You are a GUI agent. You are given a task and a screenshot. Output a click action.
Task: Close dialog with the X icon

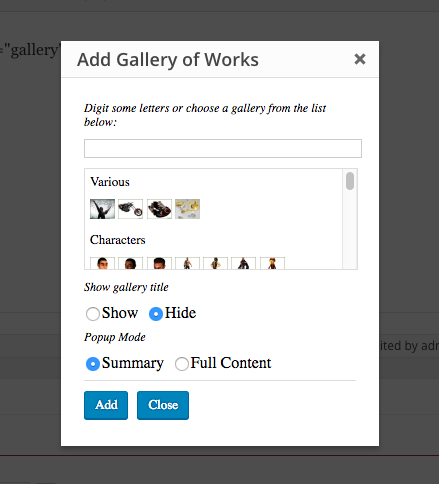click(360, 59)
